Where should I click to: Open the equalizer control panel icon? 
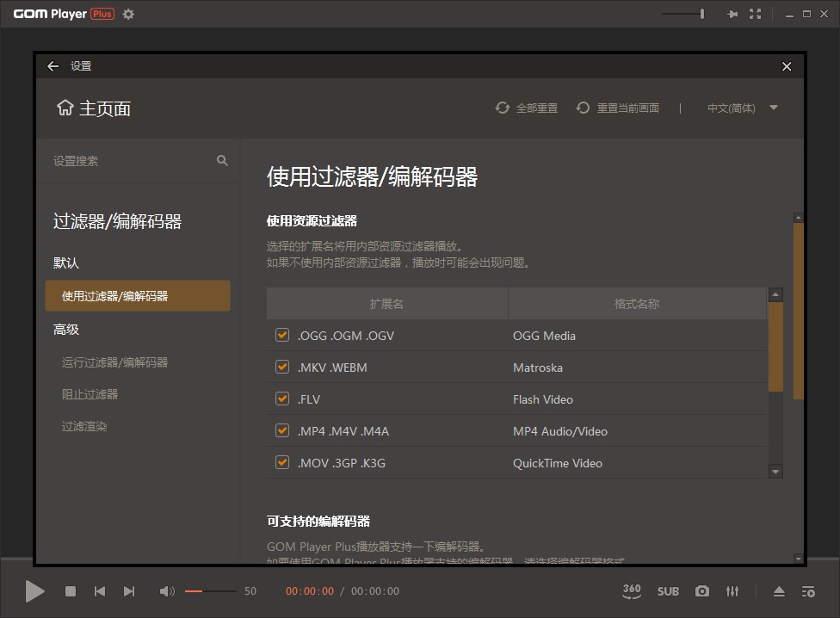coord(732,591)
